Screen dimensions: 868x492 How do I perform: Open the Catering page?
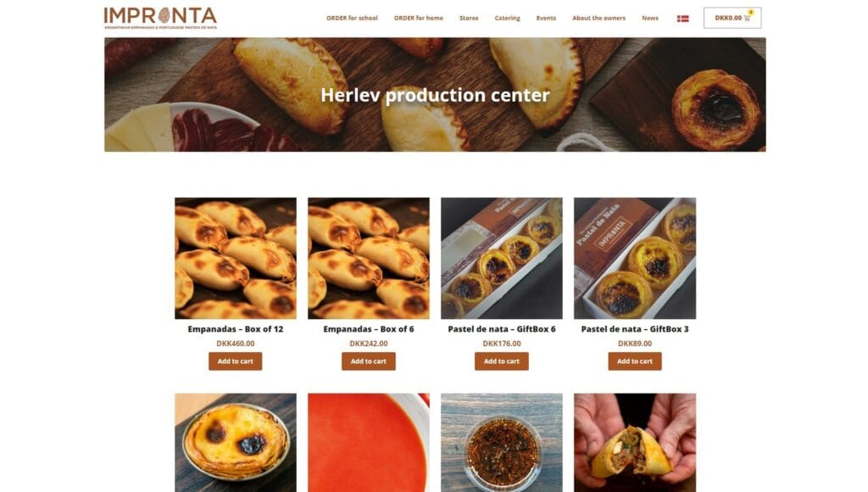click(x=507, y=19)
